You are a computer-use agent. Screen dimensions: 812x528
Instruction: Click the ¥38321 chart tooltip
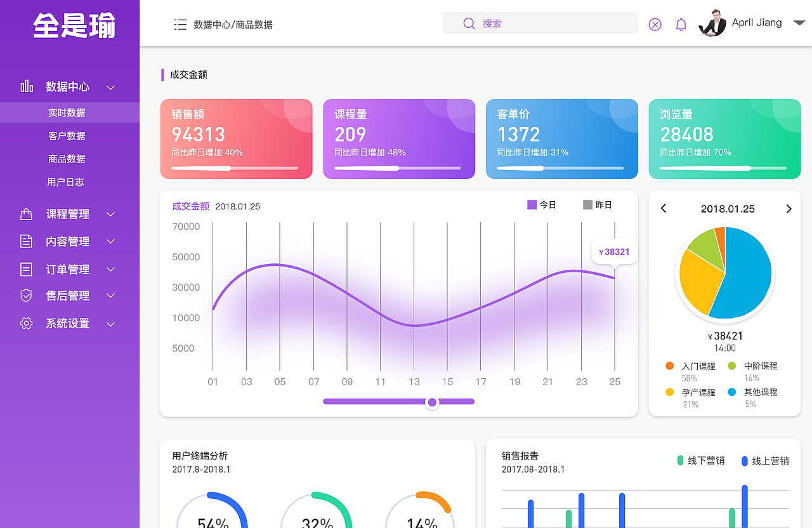(614, 252)
